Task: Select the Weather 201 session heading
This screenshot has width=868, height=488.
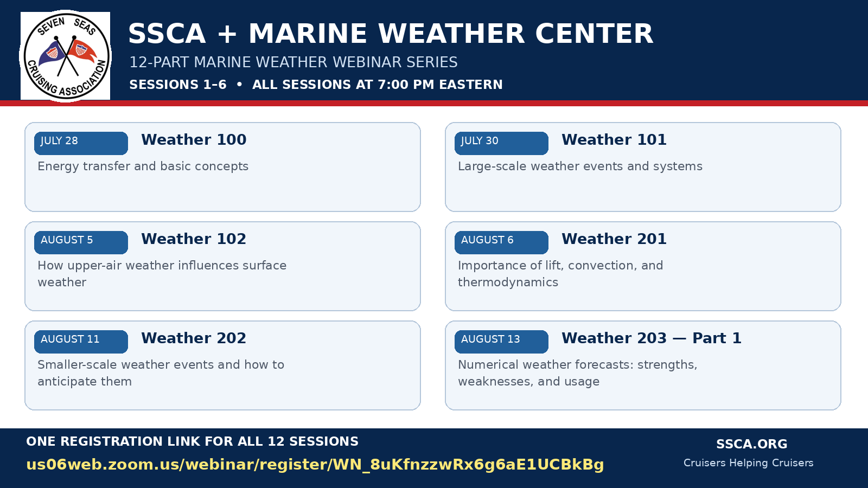Action: click(614, 239)
